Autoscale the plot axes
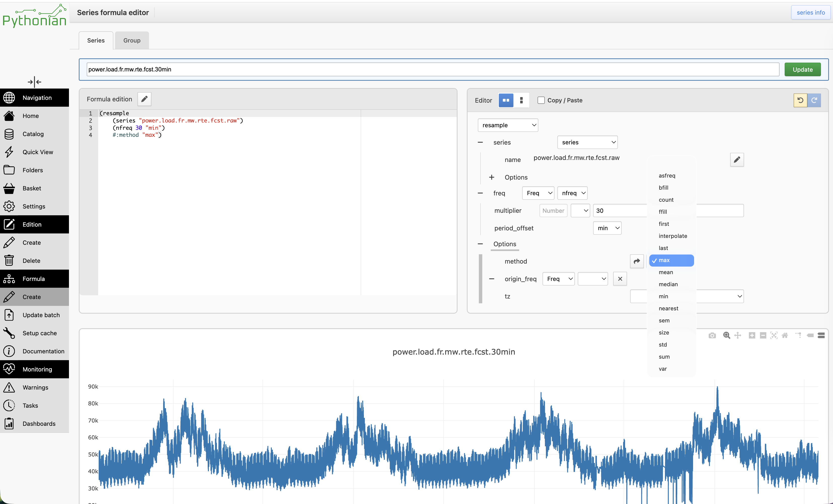Image resolution: width=833 pixels, height=504 pixels. (x=774, y=335)
